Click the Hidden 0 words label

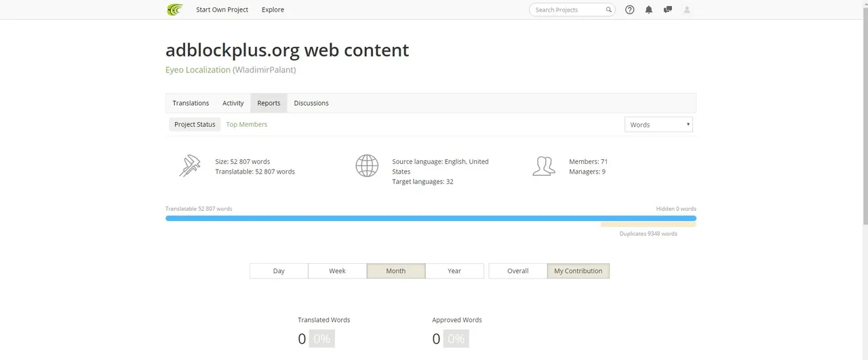[676, 209]
